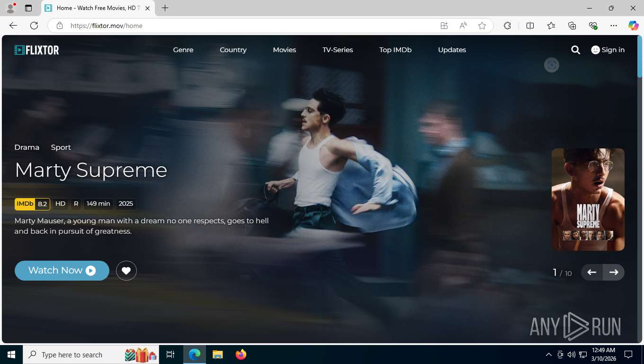The height and width of the screenshot is (364, 644).
Task: Go to next slide arrow
Action: 614,272
